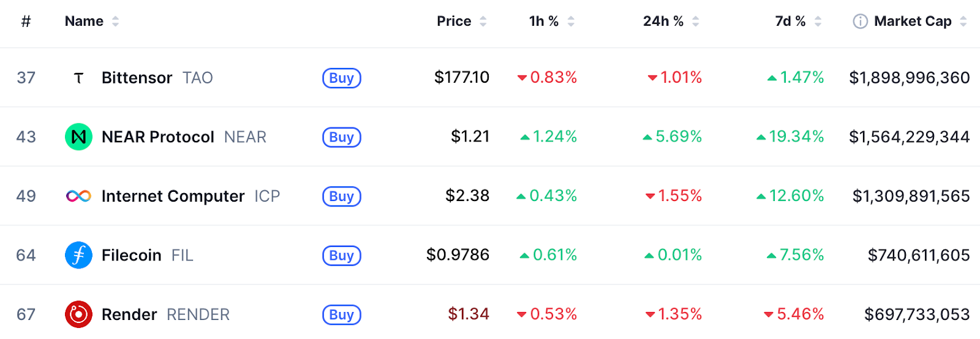Sort by rank number column header
Viewport: 980px width, 339px height.
pos(26,21)
